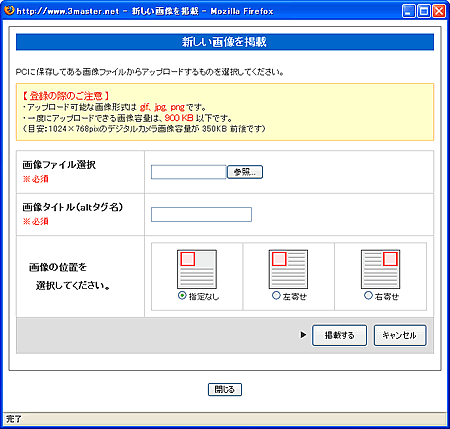Click the 閉じる button at bottom
Viewport: 450px width, 429px height.
(225, 389)
